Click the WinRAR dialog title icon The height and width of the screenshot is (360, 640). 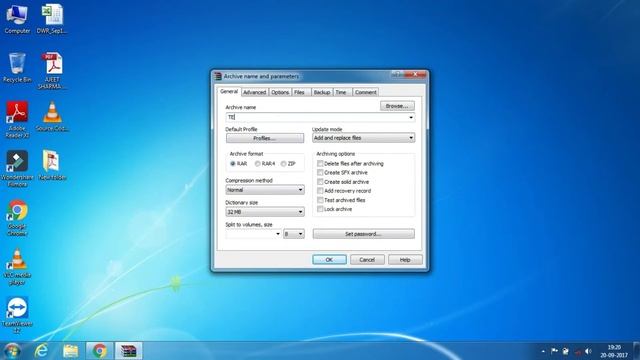(x=218, y=76)
